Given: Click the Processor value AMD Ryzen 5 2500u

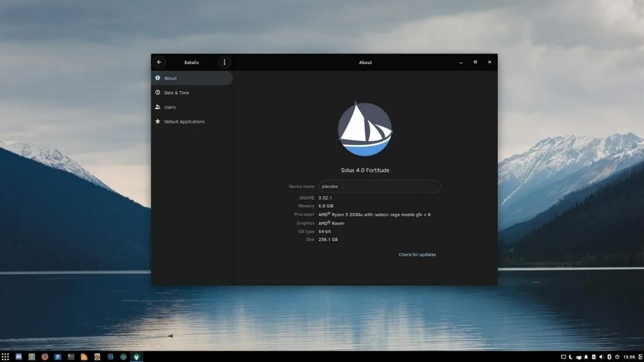Looking at the screenshot, I should click(375, 215).
